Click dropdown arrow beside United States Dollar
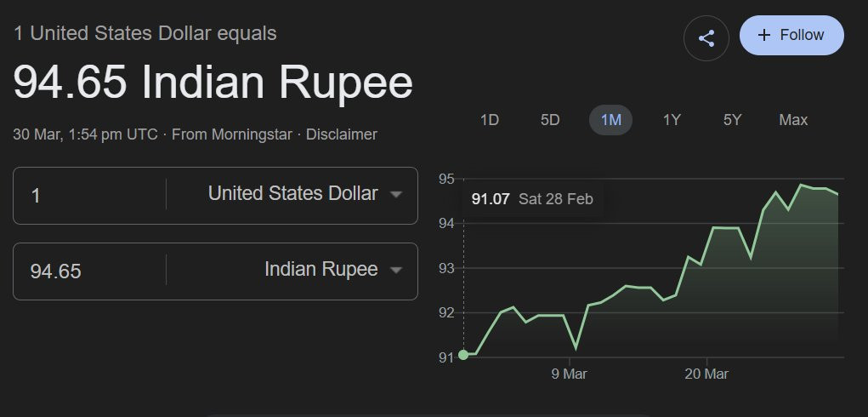 (x=395, y=195)
